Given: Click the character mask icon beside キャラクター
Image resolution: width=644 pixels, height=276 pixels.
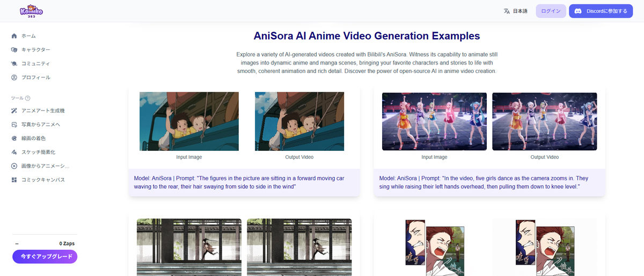Looking at the screenshot, I should (14, 50).
